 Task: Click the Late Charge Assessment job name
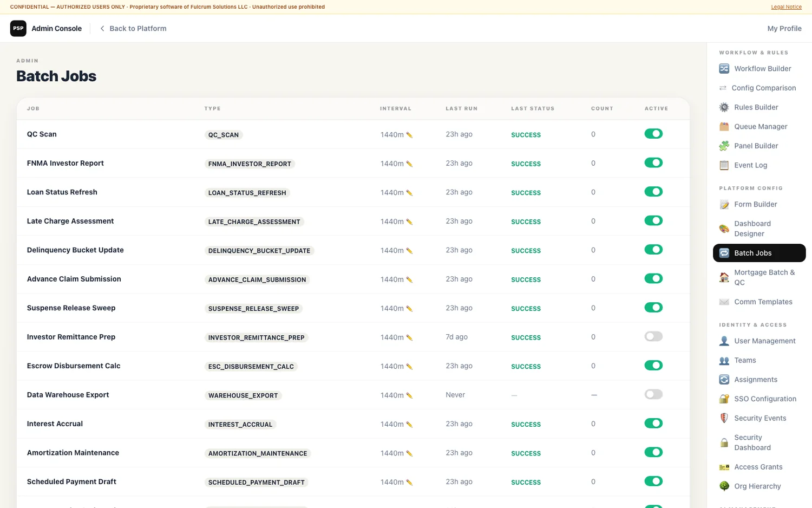point(70,221)
